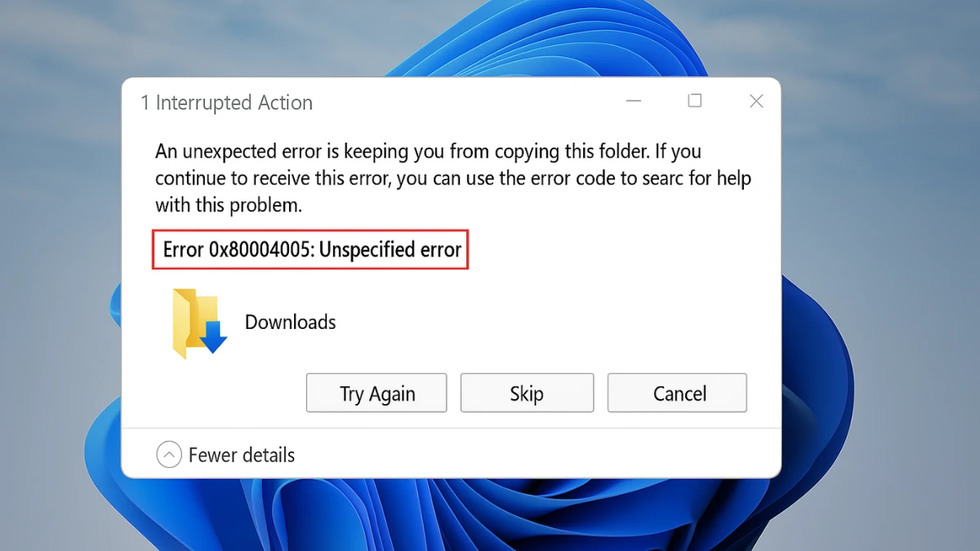Click the Try Again button
The height and width of the screenshot is (551, 980).
click(x=376, y=393)
